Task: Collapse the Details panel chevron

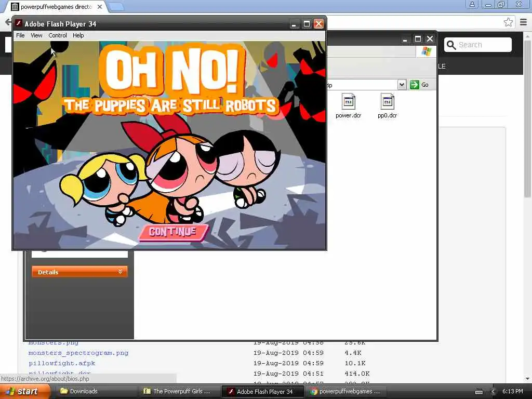Action: (120, 272)
